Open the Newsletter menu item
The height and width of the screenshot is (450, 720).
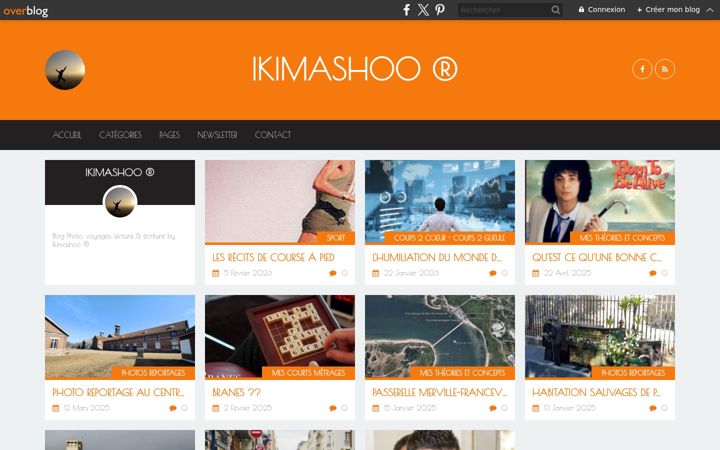click(x=217, y=135)
